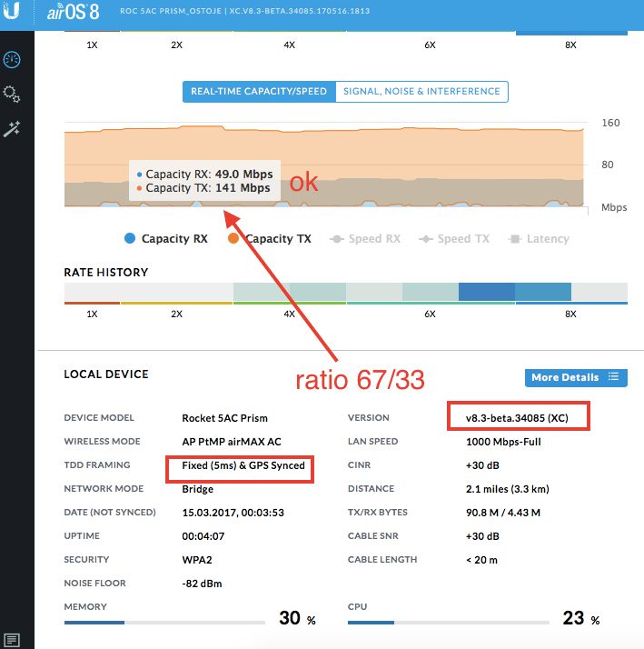Image resolution: width=644 pixels, height=649 pixels.
Task: Toggle Capacity TX series in chart legend
Action: (270, 239)
